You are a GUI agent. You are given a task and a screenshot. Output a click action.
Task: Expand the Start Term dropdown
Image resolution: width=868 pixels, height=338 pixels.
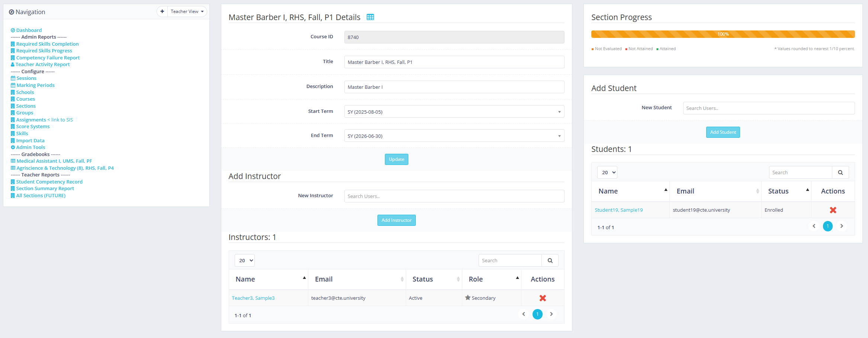(x=454, y=112)
